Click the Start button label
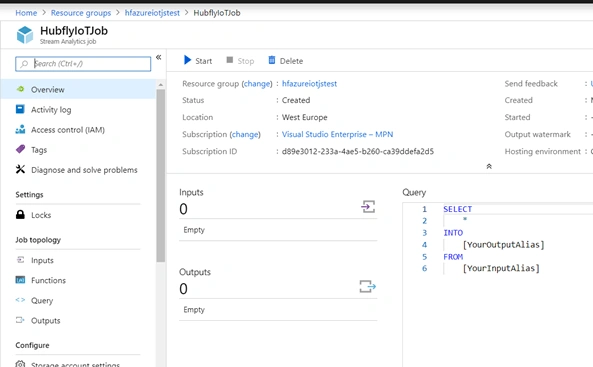Image resolution: width=593 pixels, height=367 pixels. pos(203,61)
